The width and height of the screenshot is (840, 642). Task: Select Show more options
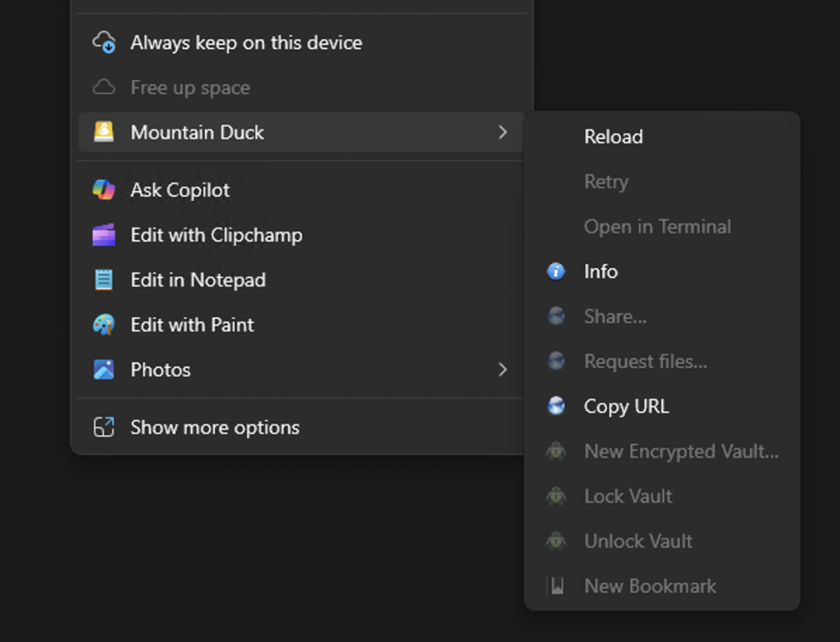click(302, 428)
